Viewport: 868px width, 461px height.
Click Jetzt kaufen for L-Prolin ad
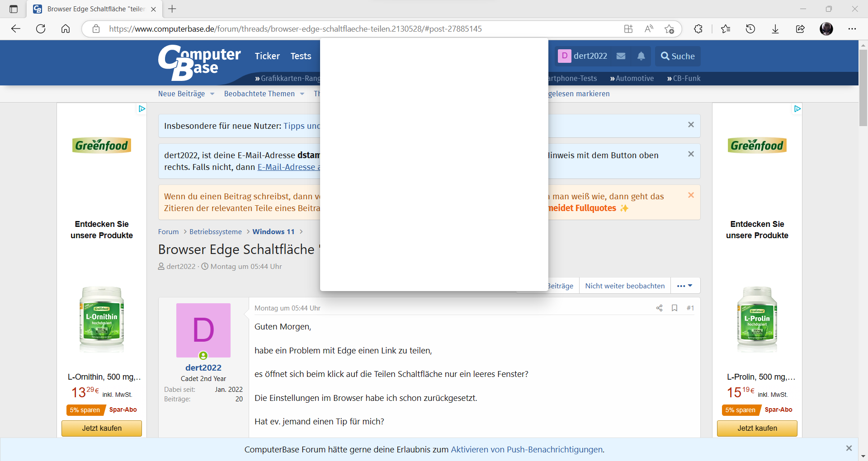pos(757,428)
